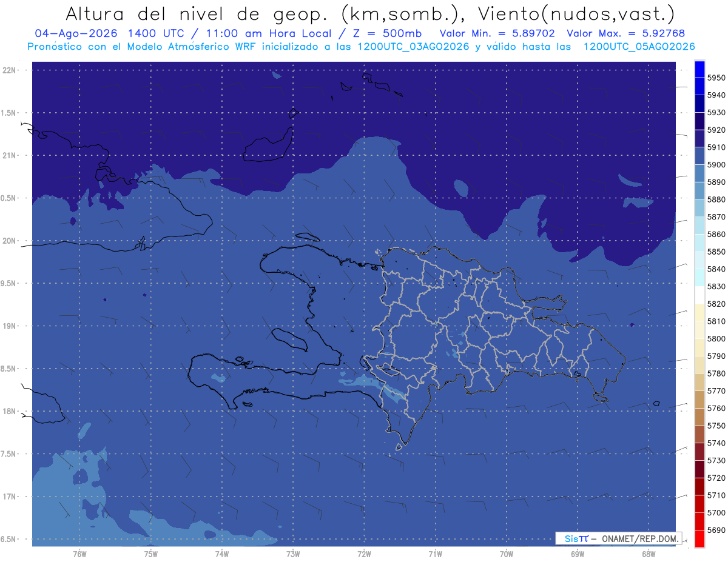Click the '69W' longitude label
This screenshot has width=728, height=562.
point(578,554)
